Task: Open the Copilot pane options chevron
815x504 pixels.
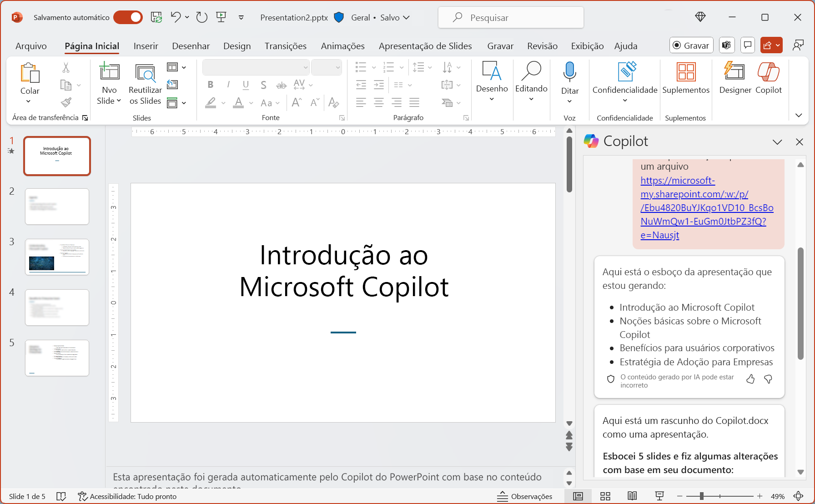Action: [x=777, y=142]
